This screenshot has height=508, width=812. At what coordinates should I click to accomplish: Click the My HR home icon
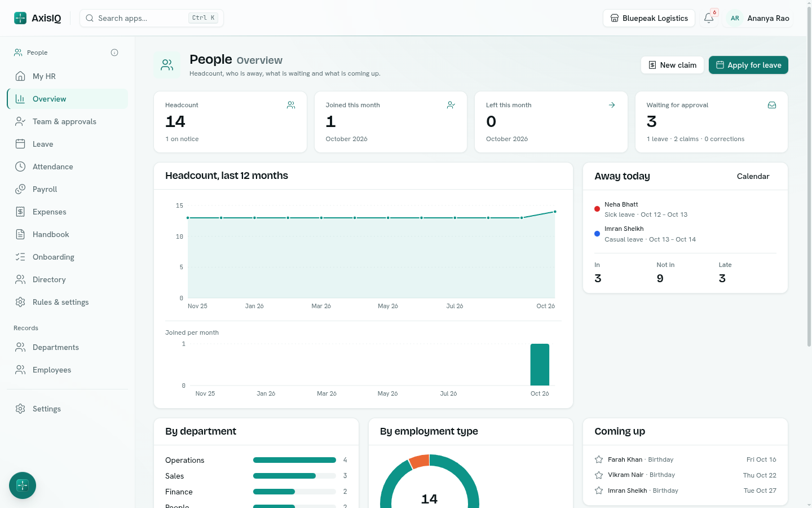20,76
